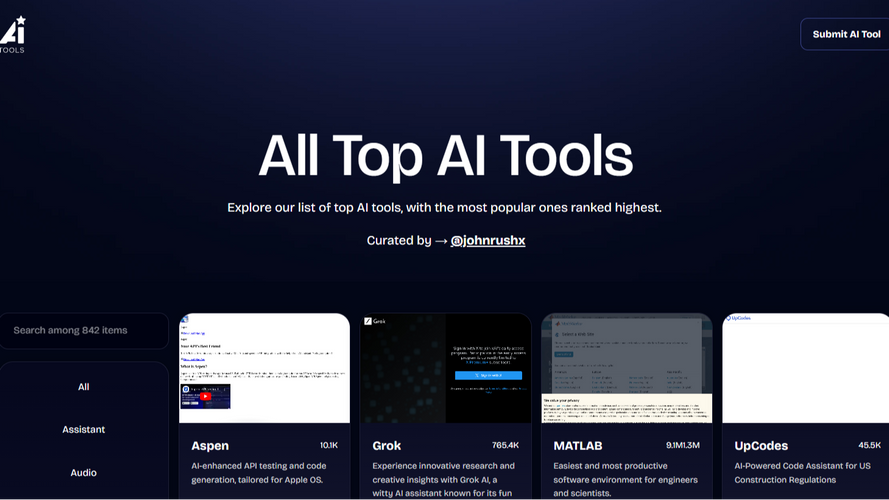The height and width of the screenshot is (500, 889).
Task: Choose the Audio category filter
Action: 83,473
